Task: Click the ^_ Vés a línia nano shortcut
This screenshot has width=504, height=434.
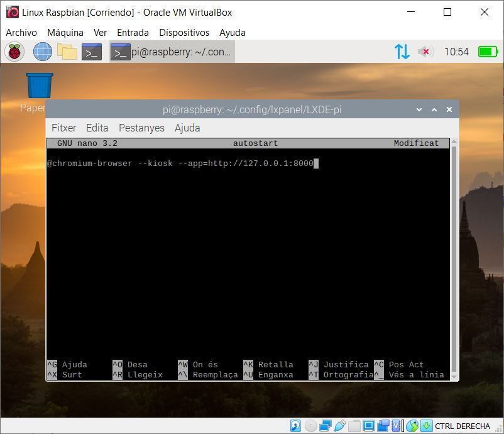Action: (x=409, y=375)
